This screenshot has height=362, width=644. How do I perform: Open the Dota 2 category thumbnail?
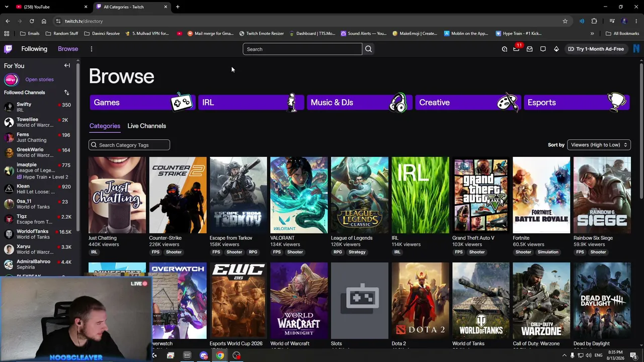click(420, 301)
